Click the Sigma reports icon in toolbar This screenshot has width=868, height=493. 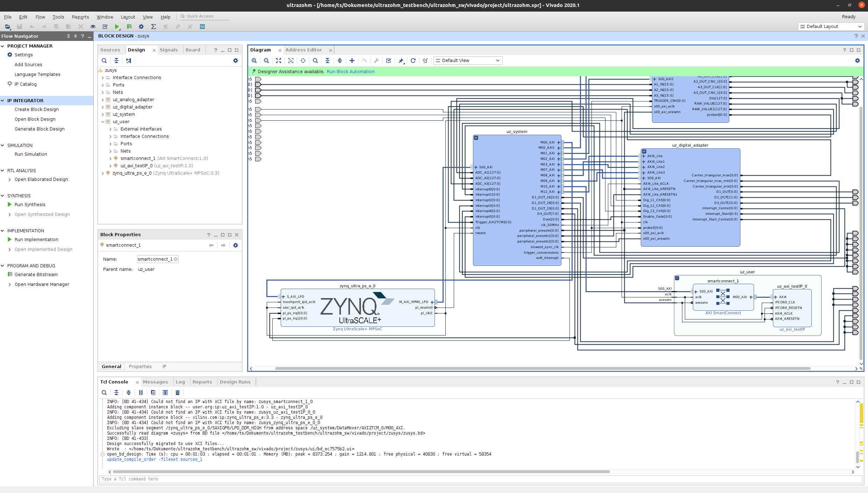[x=153, y=27]
